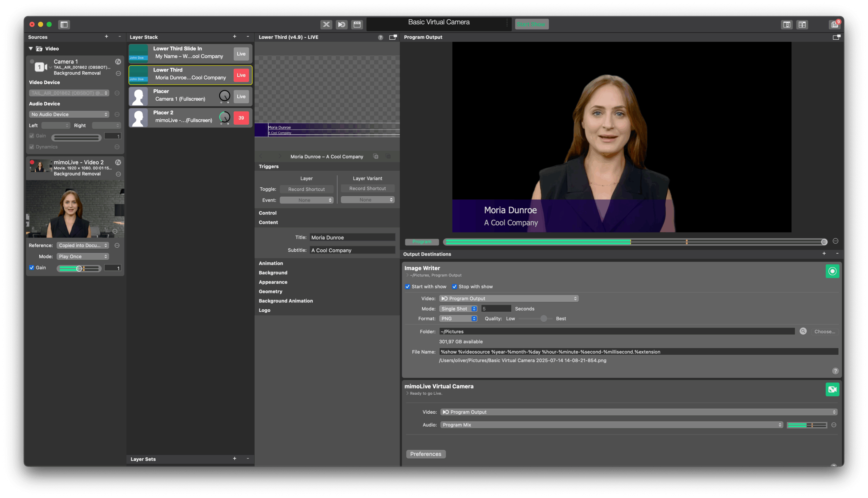The width and height of the screenshot is (868, 498).
Task: Open Mode Play Once dropdown
Action: pyautogui.click(x=82, y=256)
